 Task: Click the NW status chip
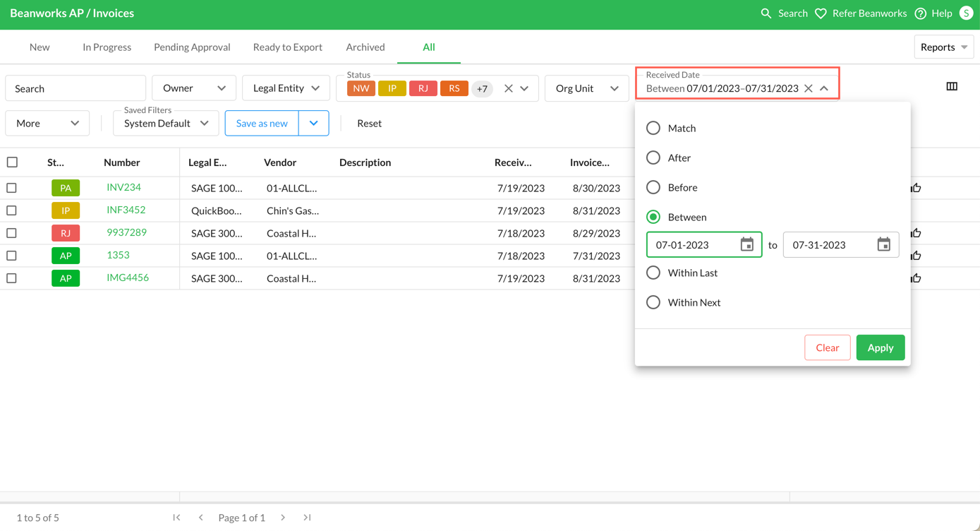(361, 88)
